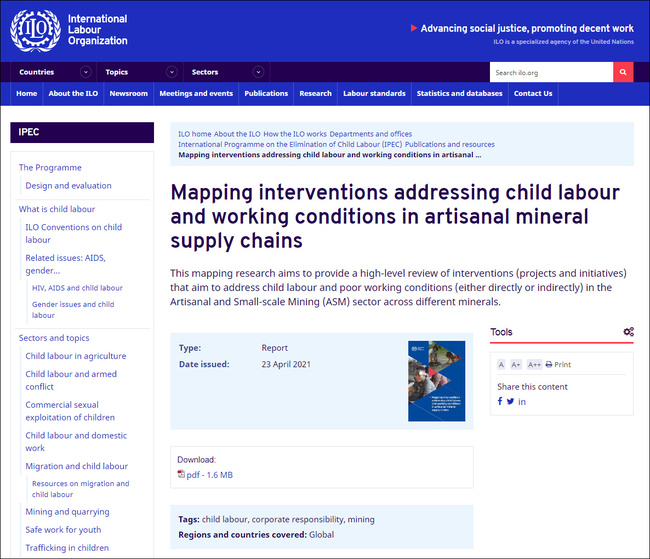The height and width of the screenshot is (559, 650).
Task: Open About the ILO in the navigation bar
Action: click(73, 93)
